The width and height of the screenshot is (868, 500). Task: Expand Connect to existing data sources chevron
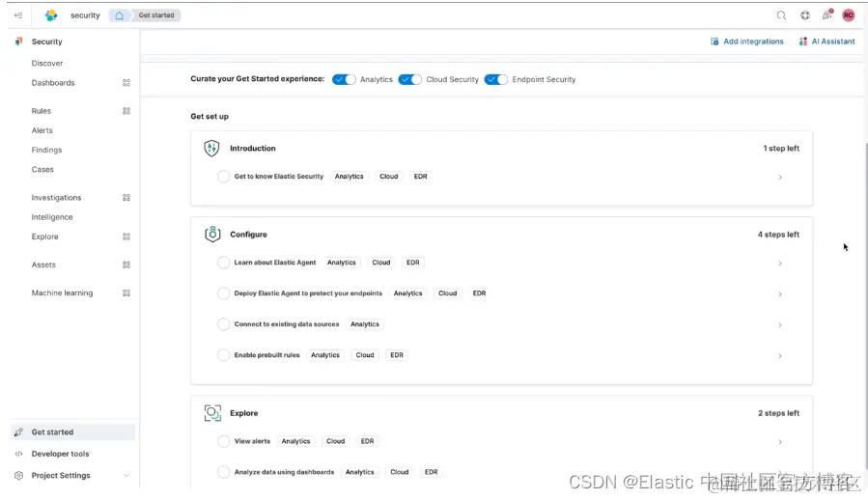tap(780, 325)
